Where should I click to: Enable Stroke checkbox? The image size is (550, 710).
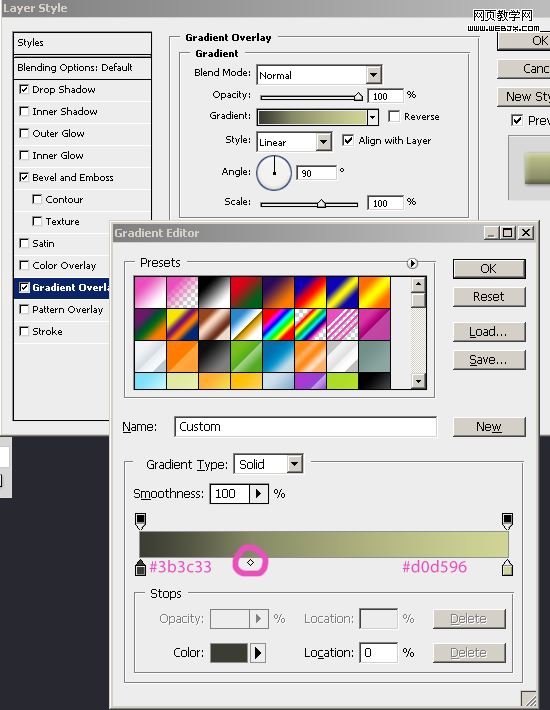coord(24,331)
